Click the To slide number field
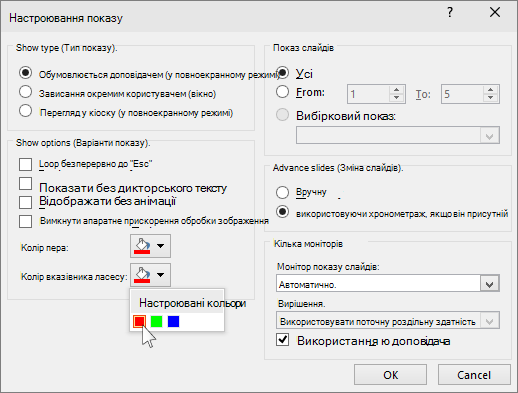 tap(462, 94)
